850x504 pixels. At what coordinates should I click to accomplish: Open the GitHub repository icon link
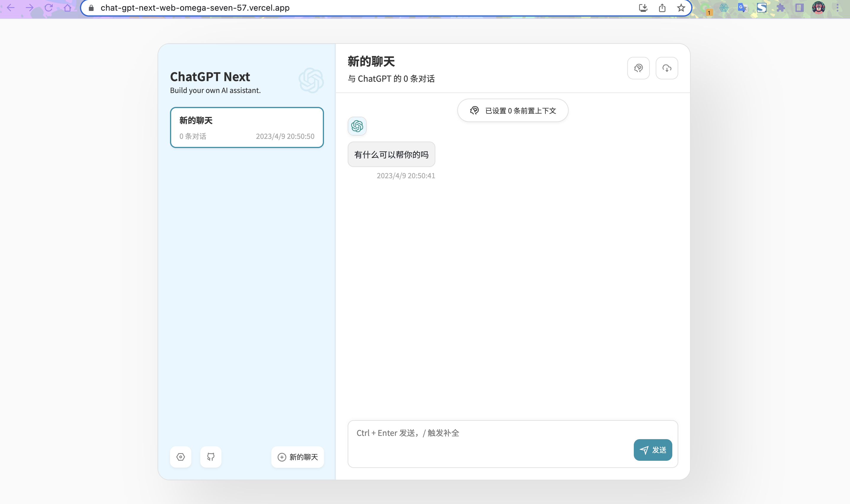211,457
